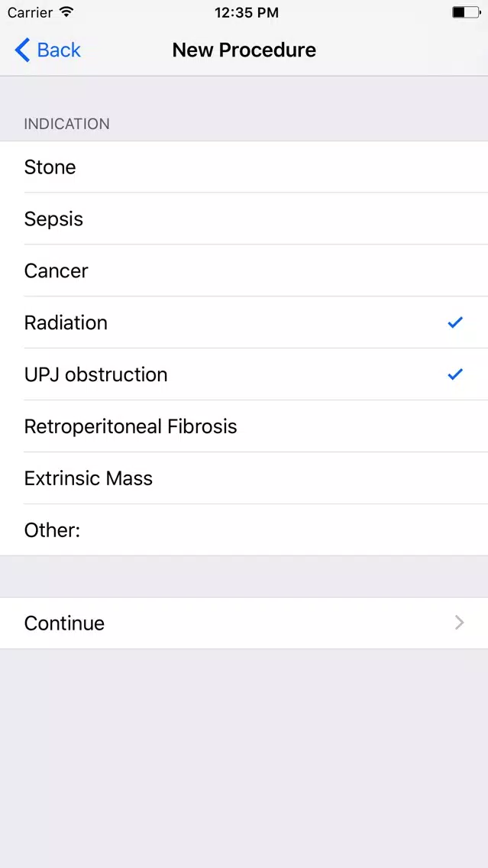Select the Extrinsic Mass indication
The height and width of the screenshot is (868, 488).
pos(244,478)
